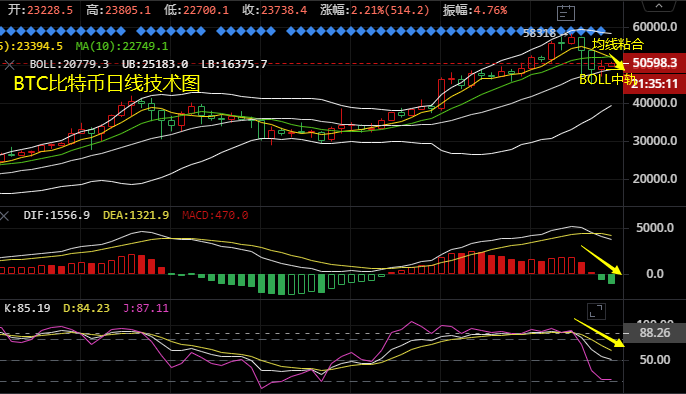
Task: Select the 20000.0 price axis label
Action: click(x=654, y=179)
